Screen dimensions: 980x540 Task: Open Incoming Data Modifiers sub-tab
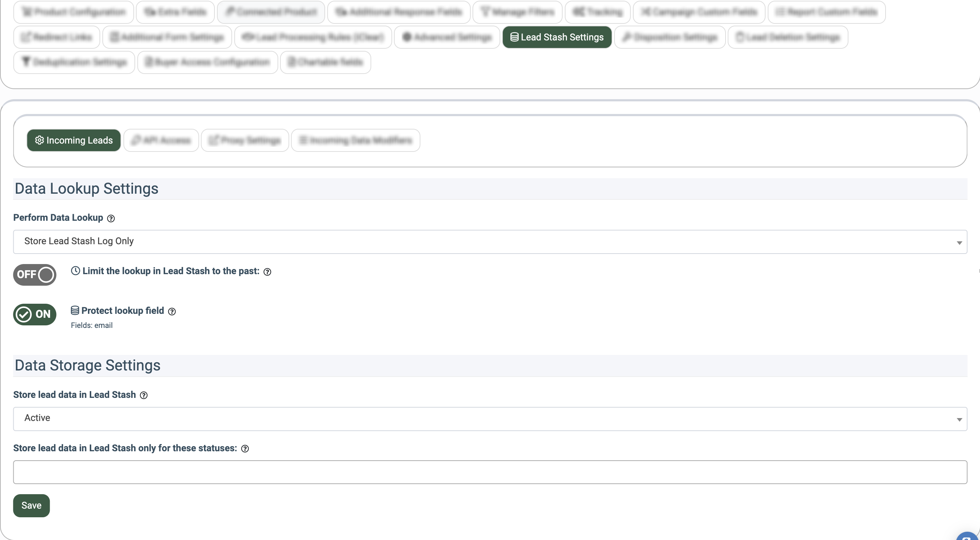pos(355,141)
